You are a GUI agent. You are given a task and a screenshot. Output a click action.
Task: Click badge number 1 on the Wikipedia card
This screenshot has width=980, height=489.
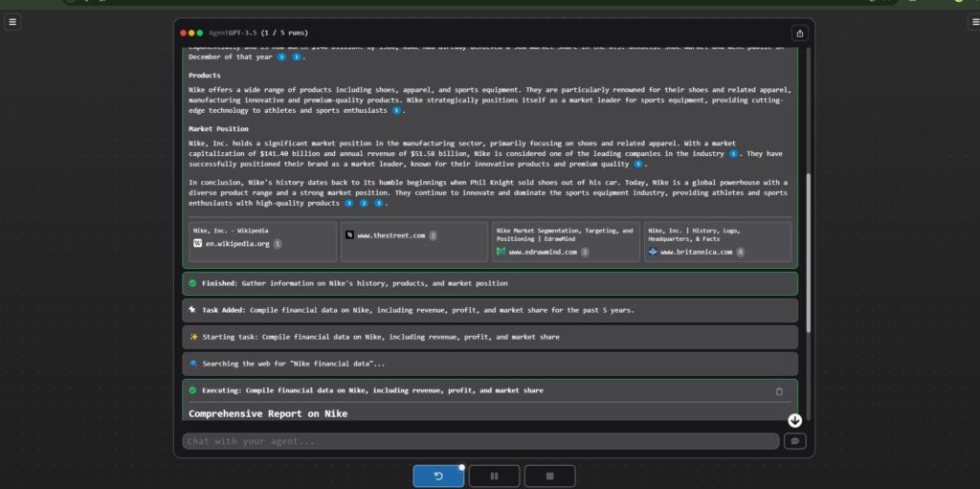point(278,244)
